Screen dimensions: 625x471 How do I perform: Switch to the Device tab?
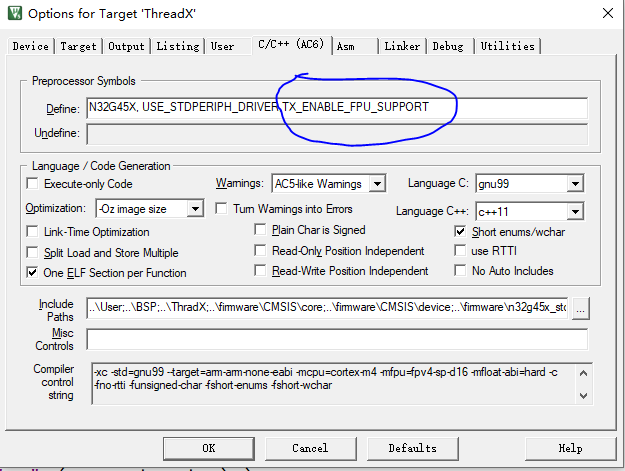tap(31, 46)
